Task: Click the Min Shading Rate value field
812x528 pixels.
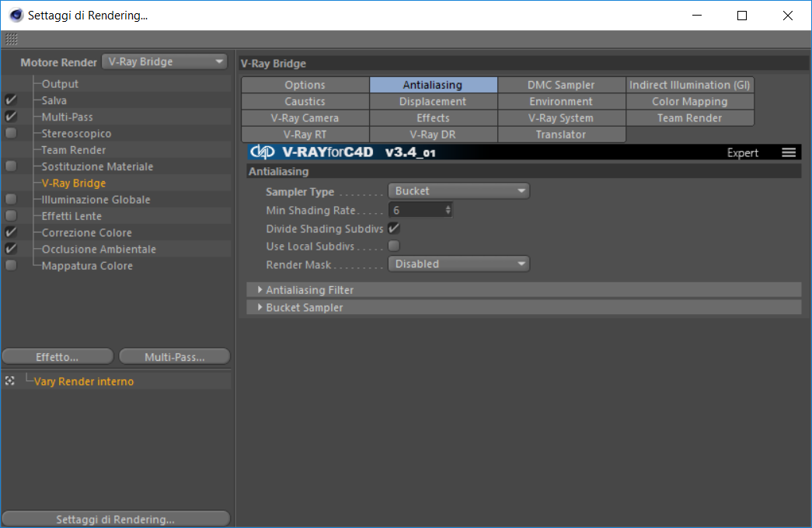Action: tap(416, 210)
